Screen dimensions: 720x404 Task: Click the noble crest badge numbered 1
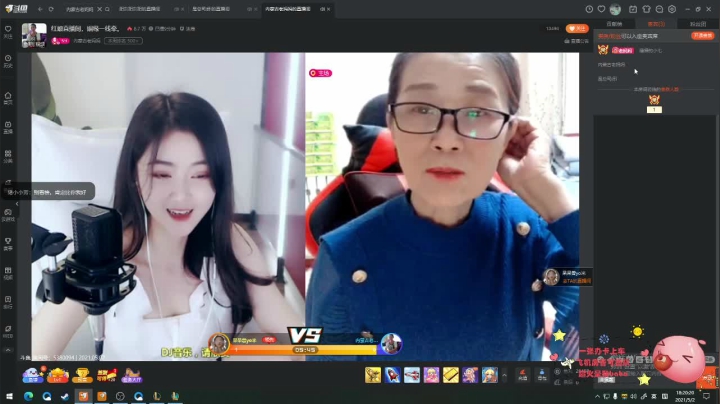pyautogui.click(x=654, y=103)
